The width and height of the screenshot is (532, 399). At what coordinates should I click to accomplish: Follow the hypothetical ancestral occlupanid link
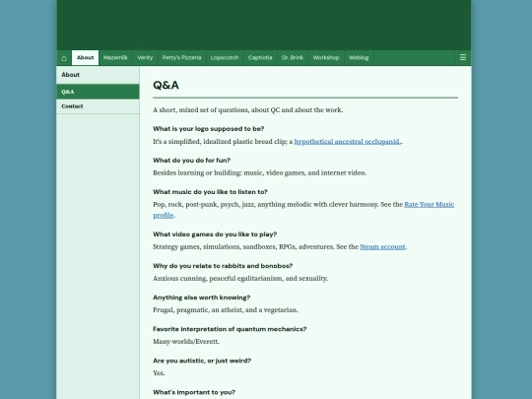347,142
